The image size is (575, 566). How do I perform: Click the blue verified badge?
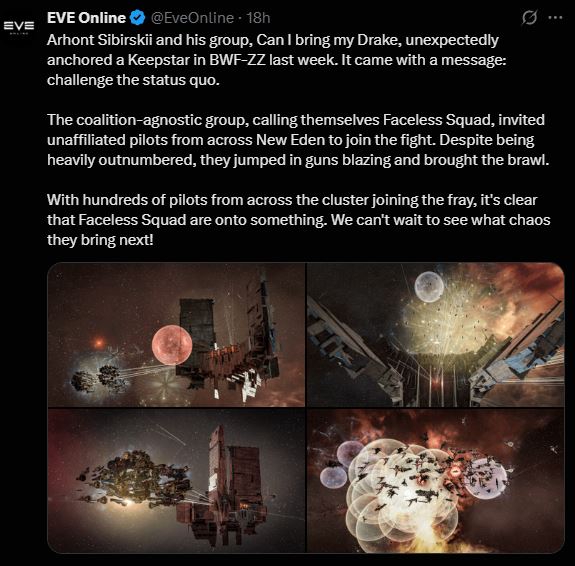(x=138, y=18)
